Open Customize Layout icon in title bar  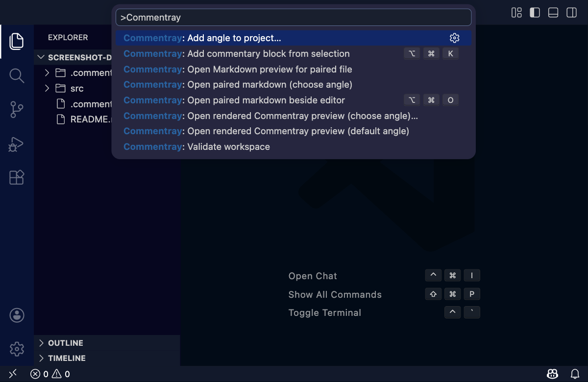pyautogui.click(x=516, y=13)
